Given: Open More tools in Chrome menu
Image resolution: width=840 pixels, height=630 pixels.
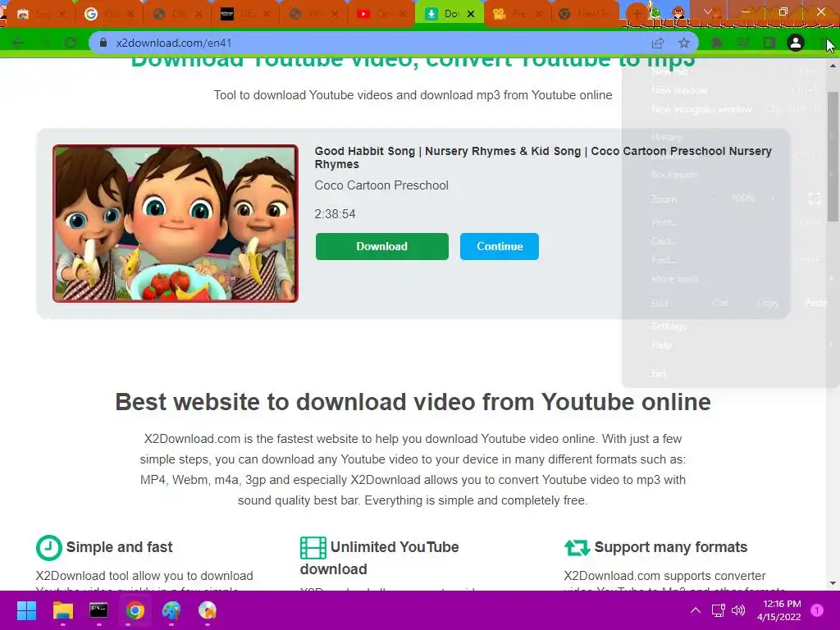Looking at the screenshot, I should pos(731,279).
